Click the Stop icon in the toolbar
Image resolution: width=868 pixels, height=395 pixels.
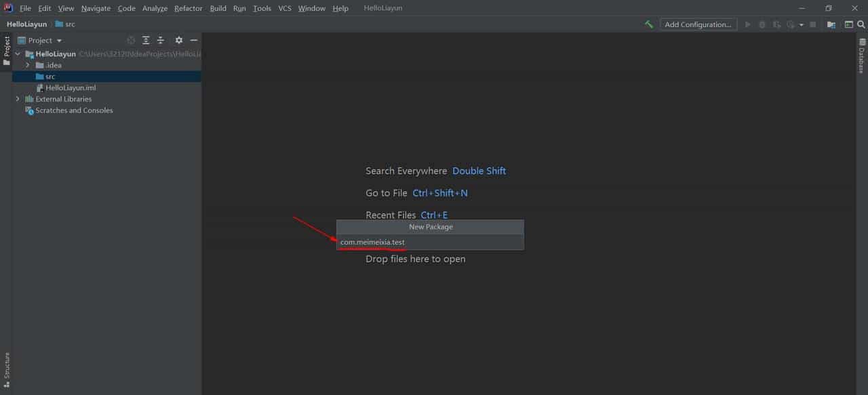coord(812,24)
